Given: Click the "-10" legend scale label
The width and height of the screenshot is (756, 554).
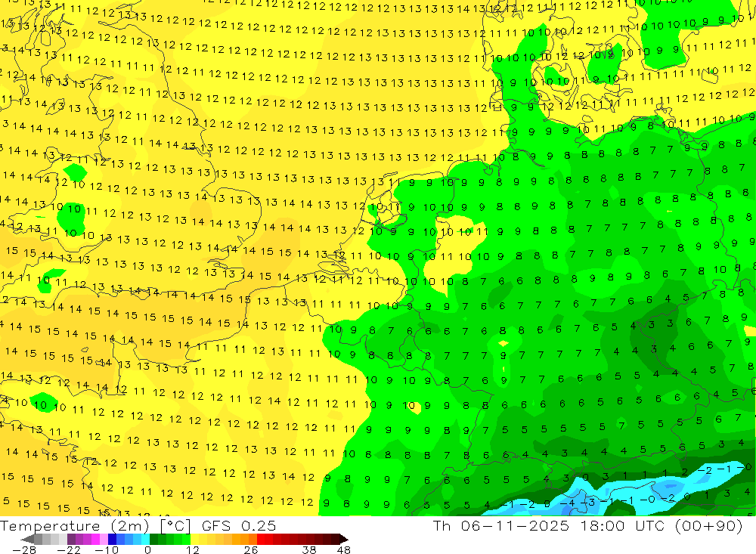Looking at the screenshot, I should 106,549.
